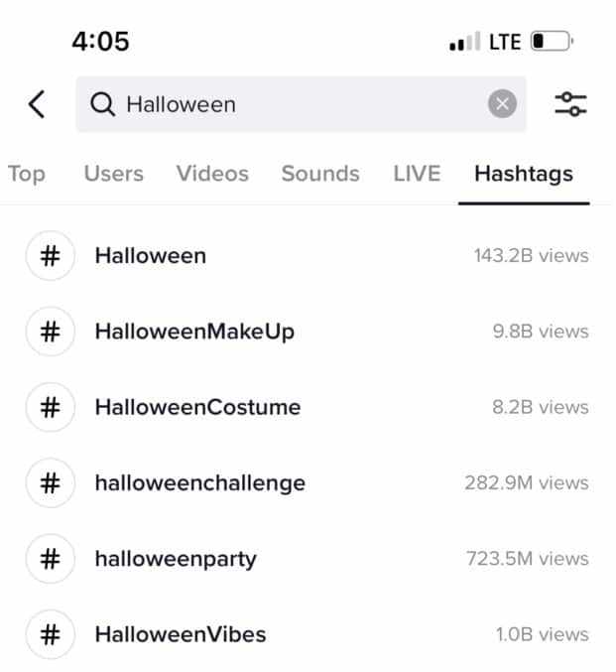The height and width of the screenshot is (672, 616).
Task: Switch to the Users tab
Action: pos(114,174)
